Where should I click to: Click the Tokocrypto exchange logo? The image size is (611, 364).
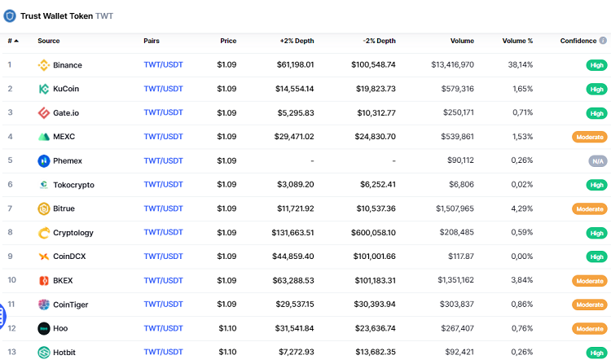click(x=44, y=185)
